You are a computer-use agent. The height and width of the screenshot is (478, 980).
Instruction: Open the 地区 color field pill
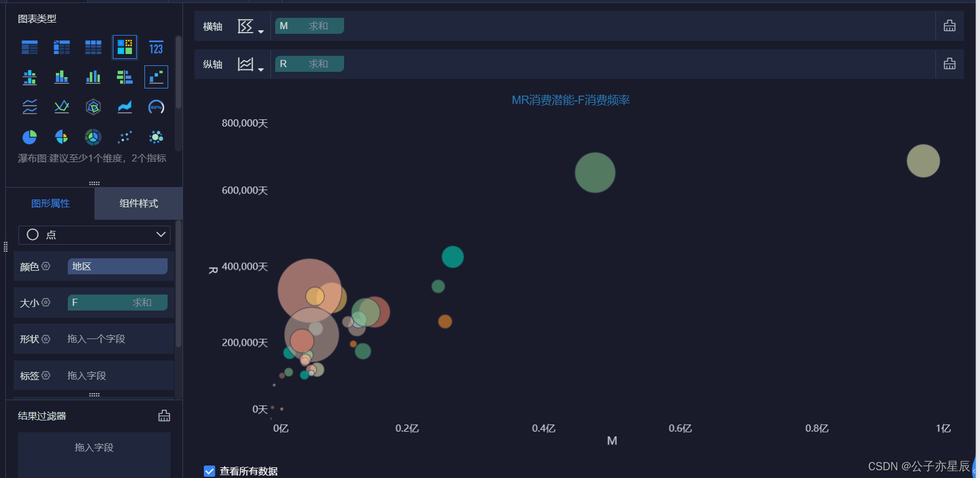[118, 267]
